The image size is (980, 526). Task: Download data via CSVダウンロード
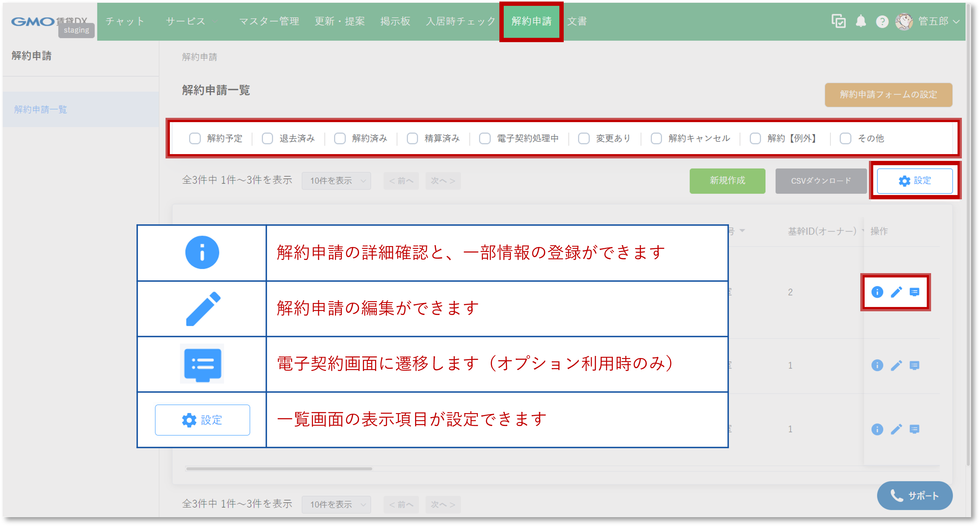click(x=821, y=181)
